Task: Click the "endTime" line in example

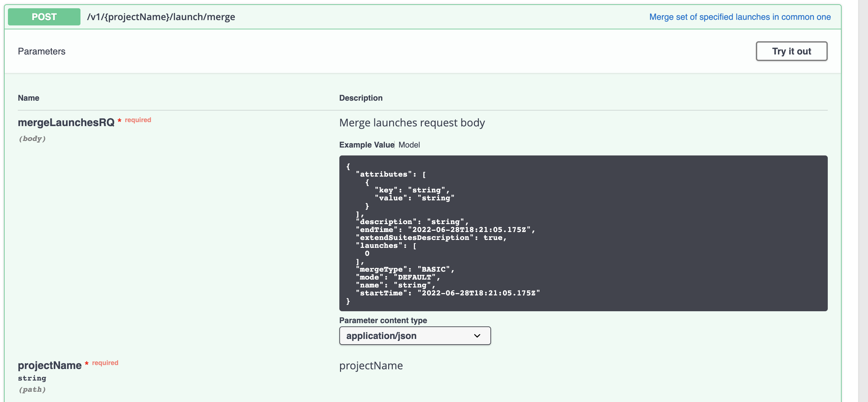Action: pyautogui.click(x=446, y=230)
